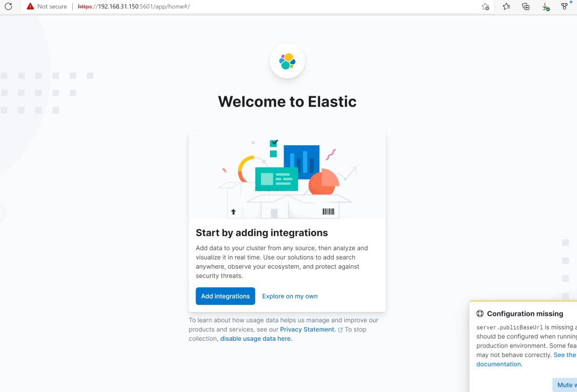Click the trophy icon in browser toolbar
577x392 pixels.
click(x=565, y=7)
